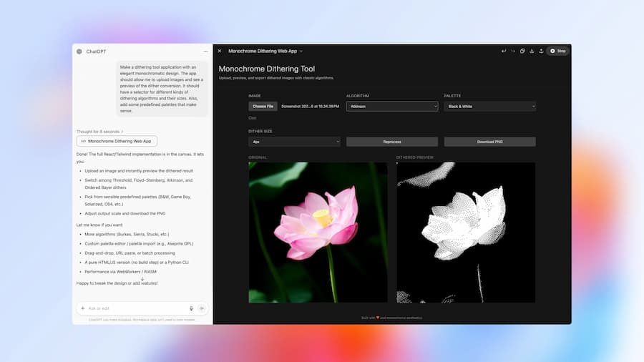The height and width of the screenshot is (362, 644).
Task: Expand the Monochrome Dithering Web App title menu
Action: point(265,51)
